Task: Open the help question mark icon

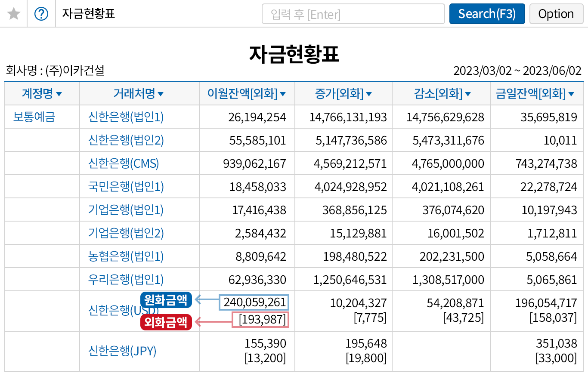Action: [x=41, y=14]
